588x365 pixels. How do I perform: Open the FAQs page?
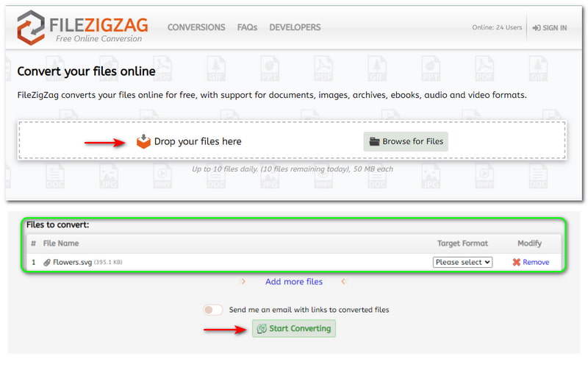tap(247, 27)
